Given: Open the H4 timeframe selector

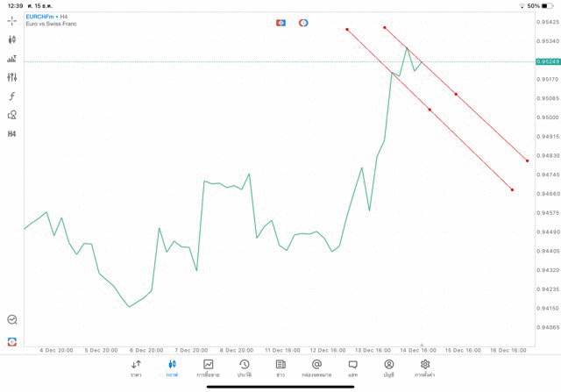Looking at the screenshot, I should (x=12, y=134).
